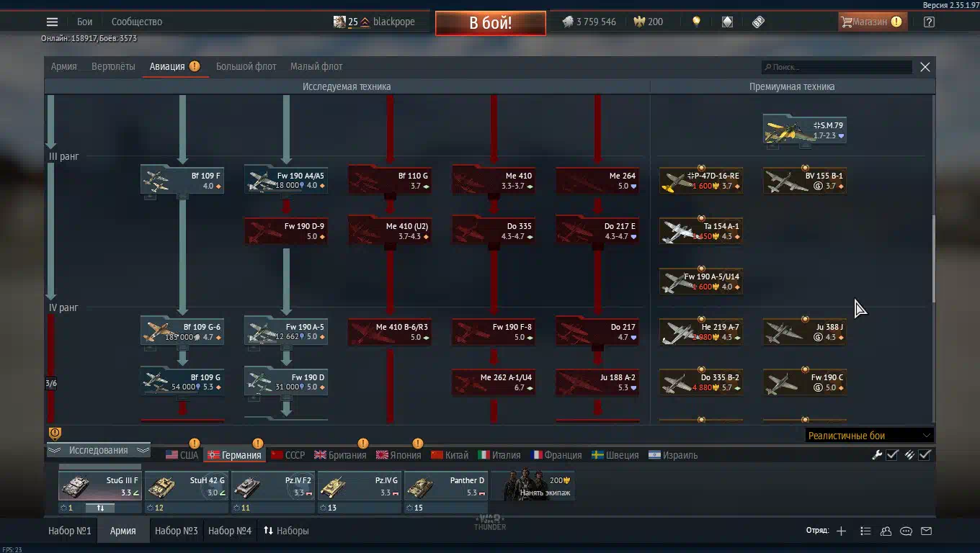The height and width of the screenshot is (553, 980).
Task: Open the Бои top menu
Action: (x=85, y=22)
